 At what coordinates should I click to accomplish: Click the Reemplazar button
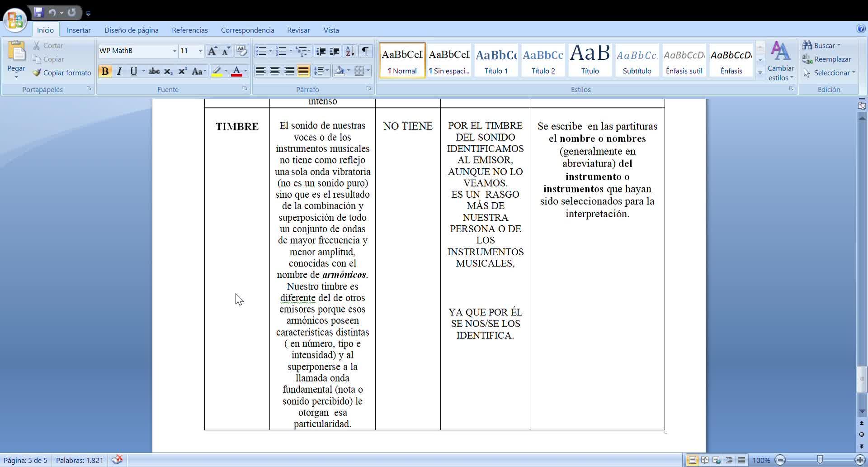tap(827, 59)
